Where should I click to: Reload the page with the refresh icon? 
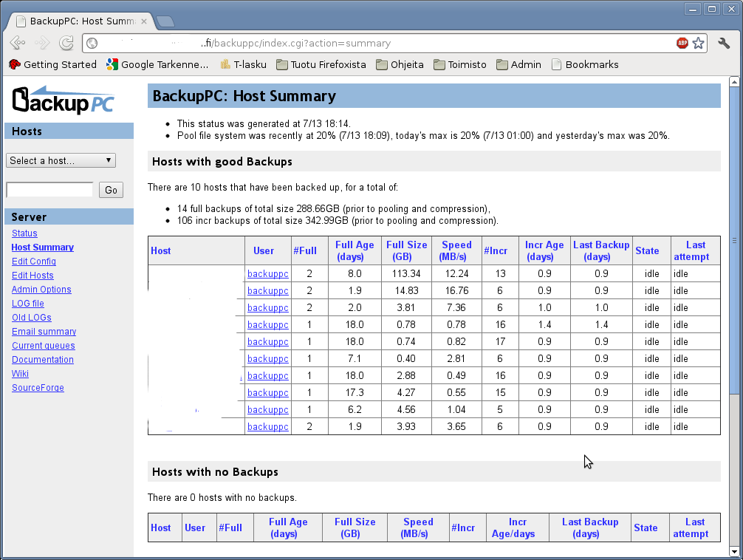tap(66, 43)
